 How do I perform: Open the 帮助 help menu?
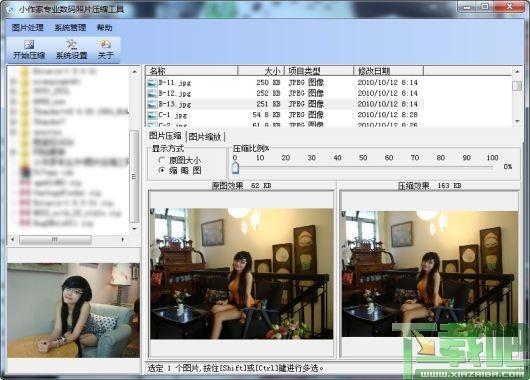coord(104,28)
